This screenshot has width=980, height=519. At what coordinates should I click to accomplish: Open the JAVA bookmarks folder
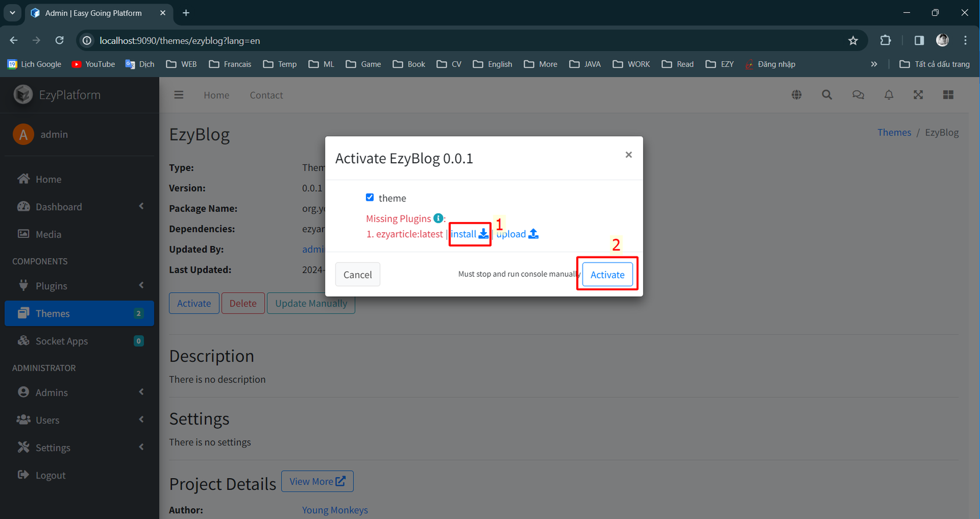585,64
